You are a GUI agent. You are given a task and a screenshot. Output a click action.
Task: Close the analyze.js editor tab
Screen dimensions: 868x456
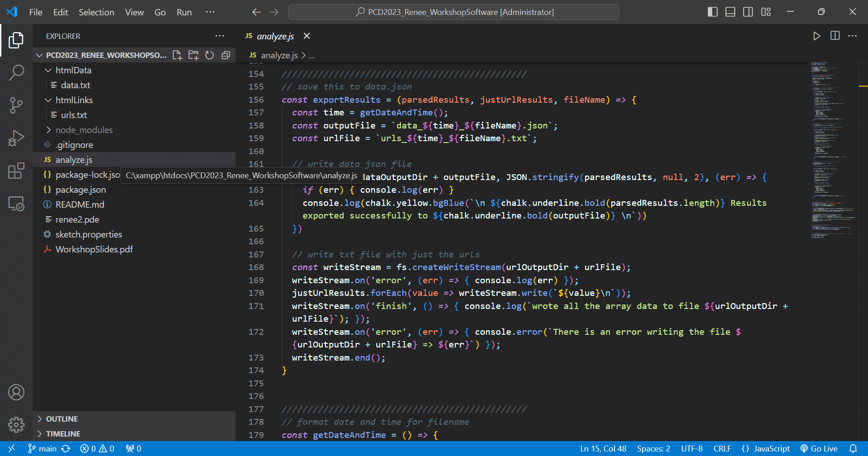coord(307,36)
